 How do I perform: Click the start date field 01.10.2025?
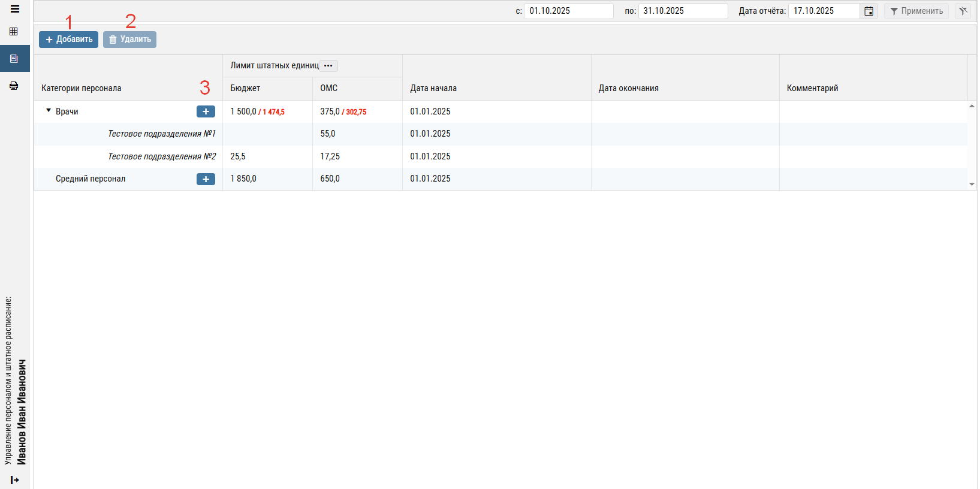[x=568, y=11]
